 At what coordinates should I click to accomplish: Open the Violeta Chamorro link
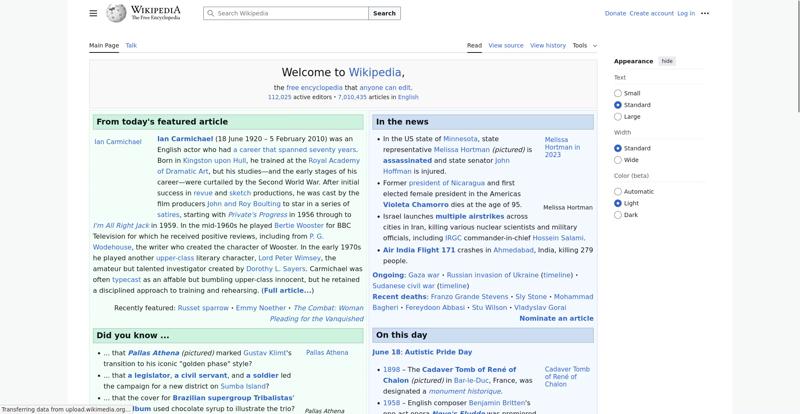pyautogui.click(x=416, y=205)
